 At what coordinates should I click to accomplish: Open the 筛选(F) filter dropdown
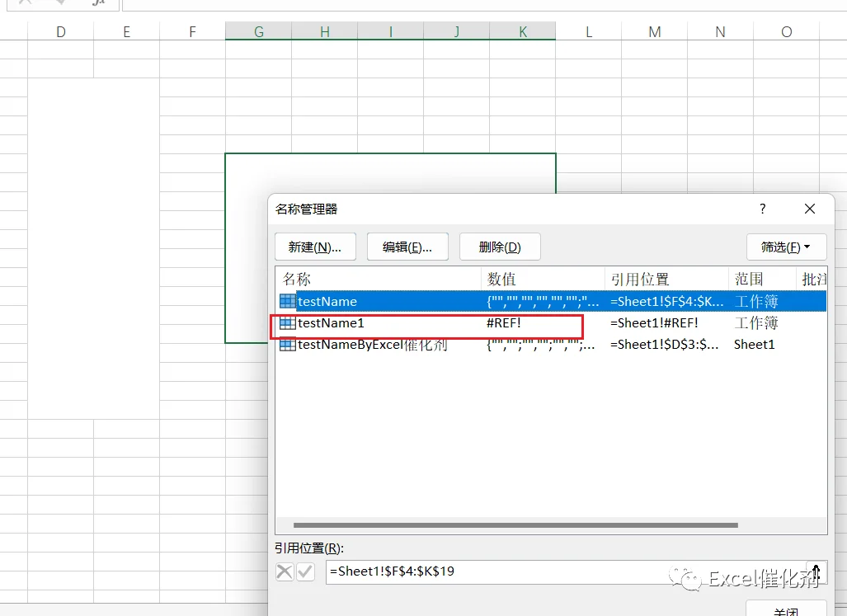coord(786,247)
